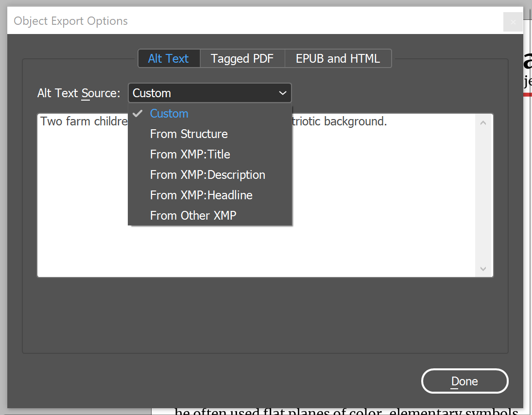Select From Other XMP option
This screenshot has width=532, height=415.
(x=210, y=215)
